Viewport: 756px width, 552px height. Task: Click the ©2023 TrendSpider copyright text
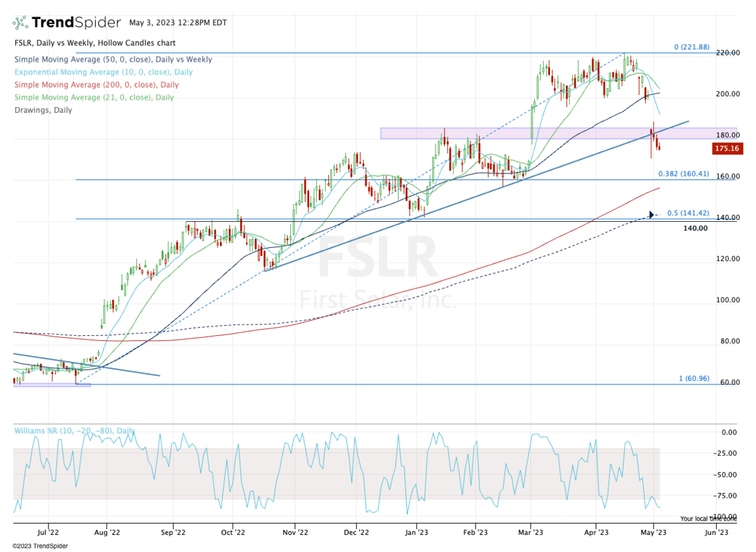tap(40, 546)
